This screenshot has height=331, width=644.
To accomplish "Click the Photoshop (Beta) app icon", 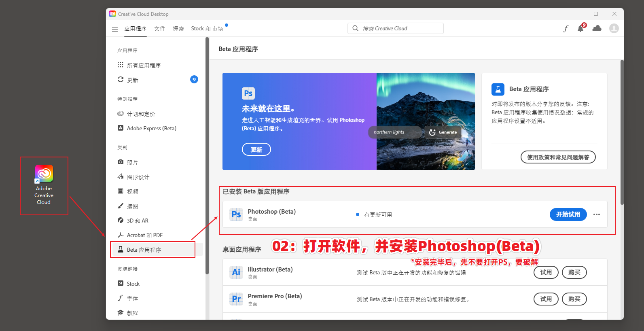I will coord(236,214).
